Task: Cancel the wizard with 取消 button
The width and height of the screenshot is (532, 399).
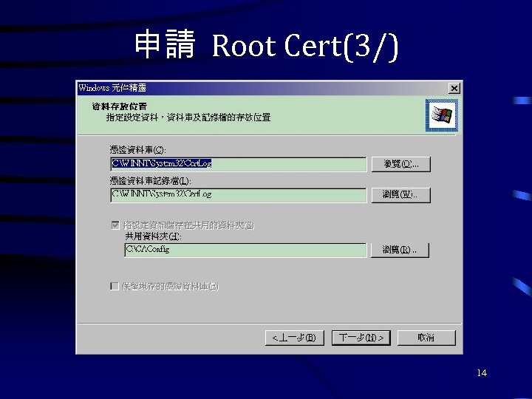Action: point(426,338)
